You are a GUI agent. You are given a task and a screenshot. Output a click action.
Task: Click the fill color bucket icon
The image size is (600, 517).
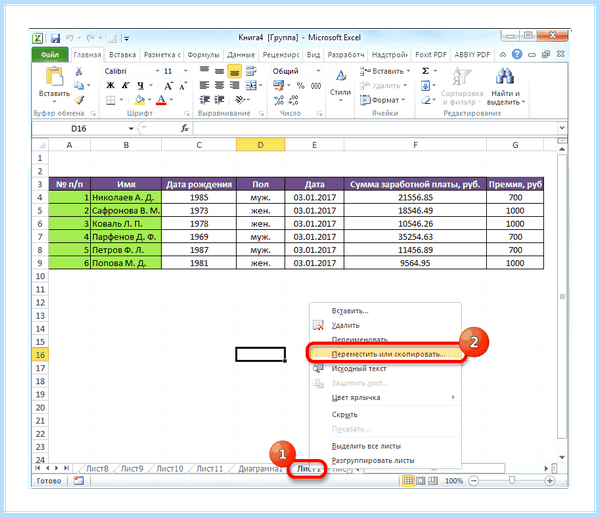[x=140, y=100]
